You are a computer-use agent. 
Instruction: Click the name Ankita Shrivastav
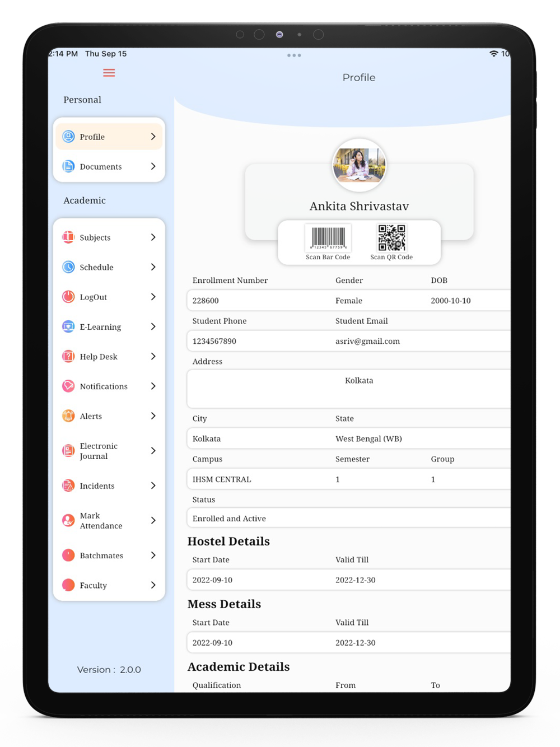click(359, 206)
